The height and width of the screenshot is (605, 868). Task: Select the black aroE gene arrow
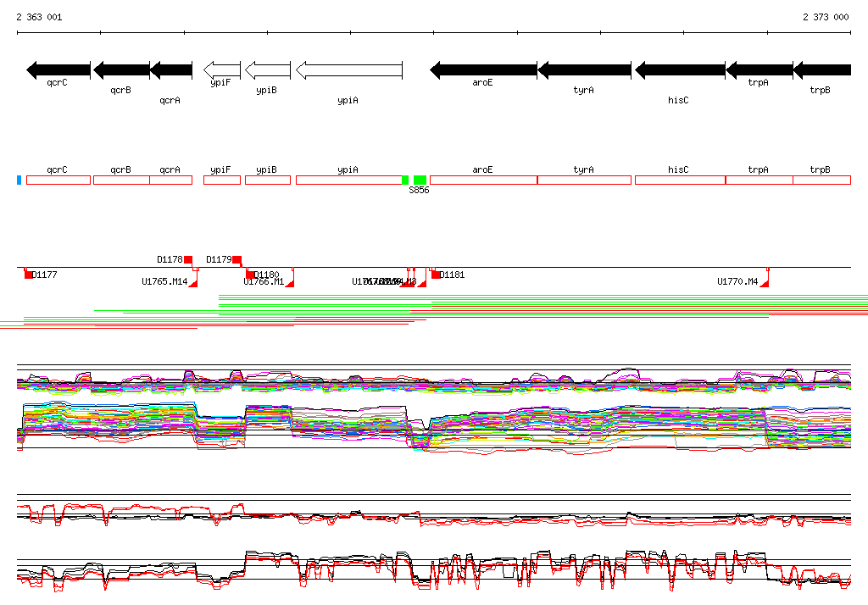[x=483, y=70]
